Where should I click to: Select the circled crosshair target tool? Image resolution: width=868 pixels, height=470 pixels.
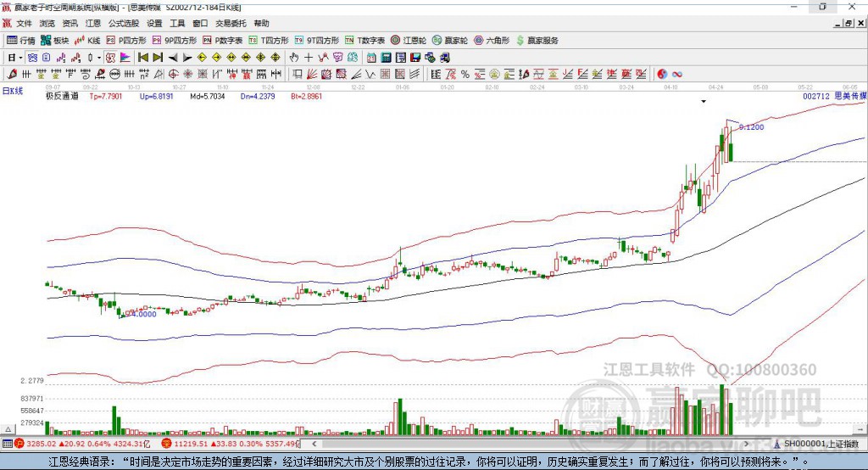point(173,74)
